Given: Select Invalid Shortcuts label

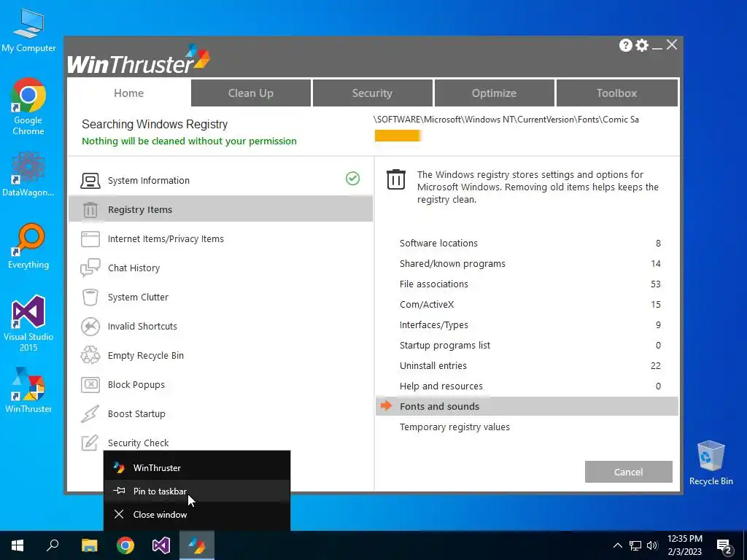Looking at the screenshot, I should click(142, 326).
